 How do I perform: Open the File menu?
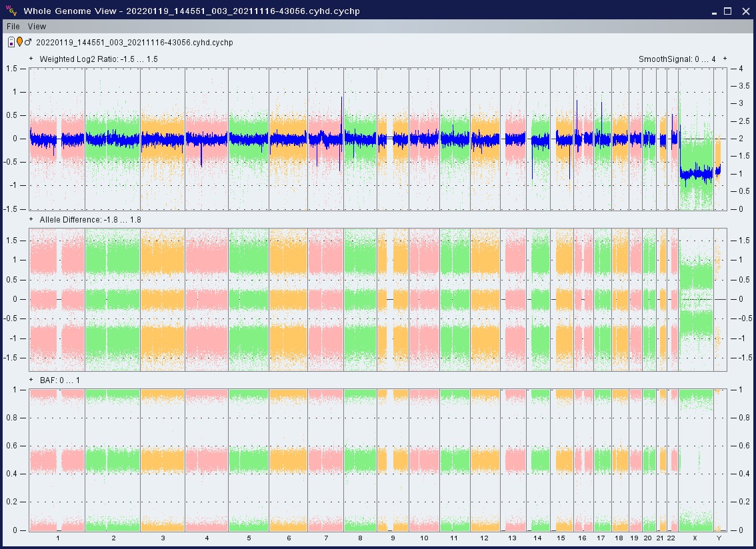point(13,27)
